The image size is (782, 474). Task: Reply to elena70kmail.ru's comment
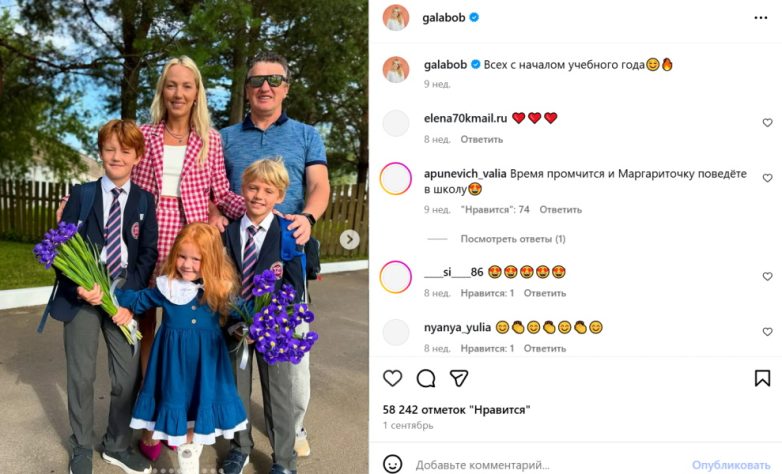(x=481, y=139)
